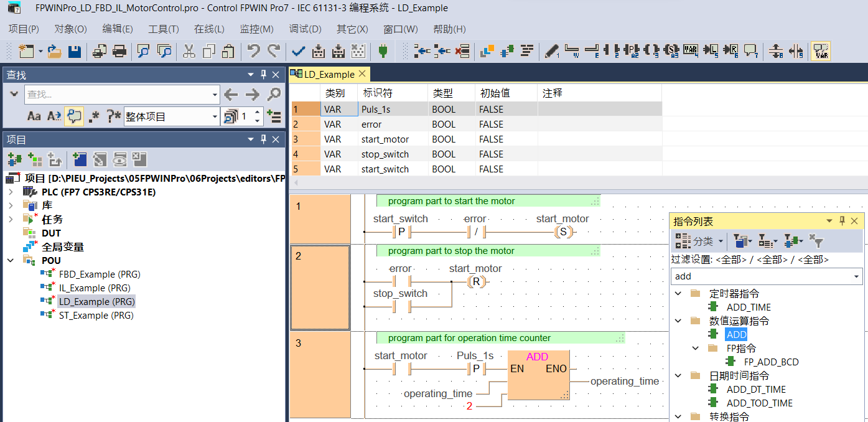The height and width of the screenshot is (422, 868).
Task: Click the undo arrow in the toolbar
Action: point(253,52)
